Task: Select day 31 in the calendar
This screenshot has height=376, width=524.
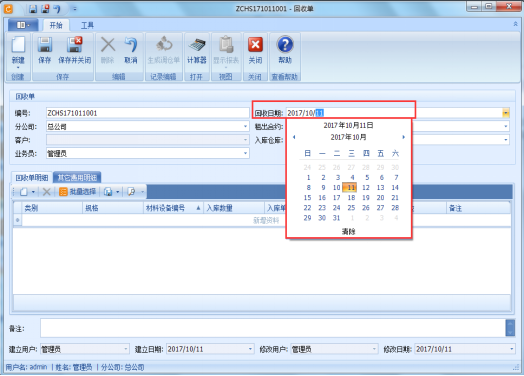Action: point(336,218)
